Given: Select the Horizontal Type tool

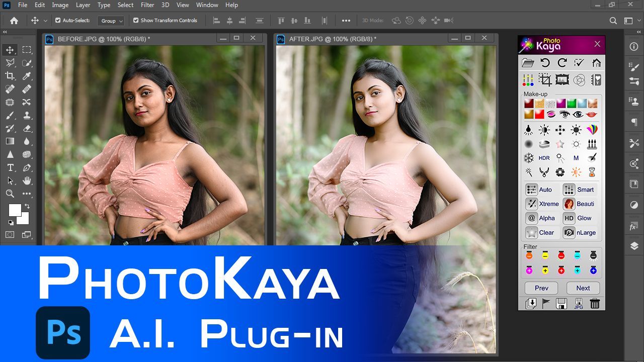Looking at the screenshot, I should 10,167.
